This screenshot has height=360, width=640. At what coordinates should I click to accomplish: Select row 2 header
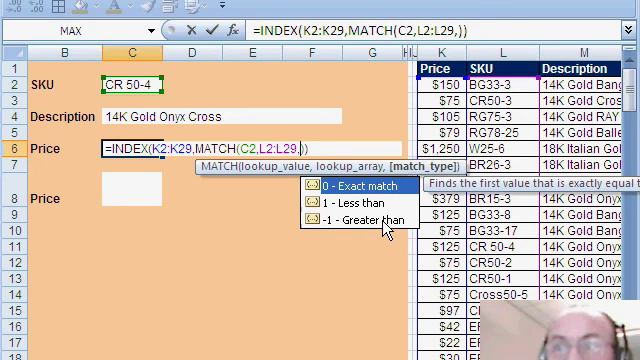pyautogui.click(x=15, y=85)
